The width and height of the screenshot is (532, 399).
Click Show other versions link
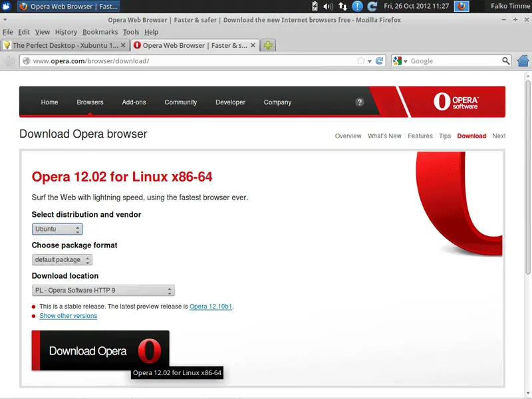click(x=68, y=315)
